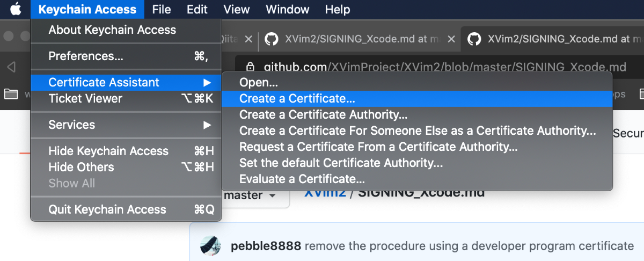Open the Apple menu
The image size is (644, 261).
click(16, 9)
